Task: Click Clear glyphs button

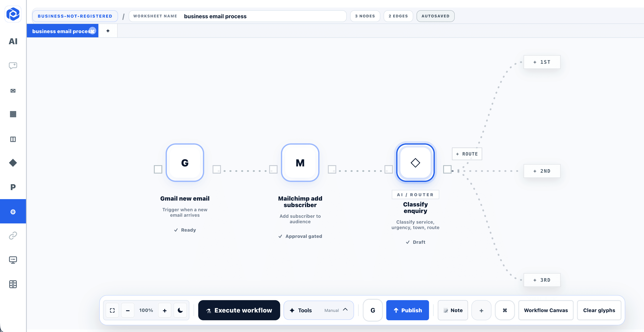Action: click(x=599, y=310)
